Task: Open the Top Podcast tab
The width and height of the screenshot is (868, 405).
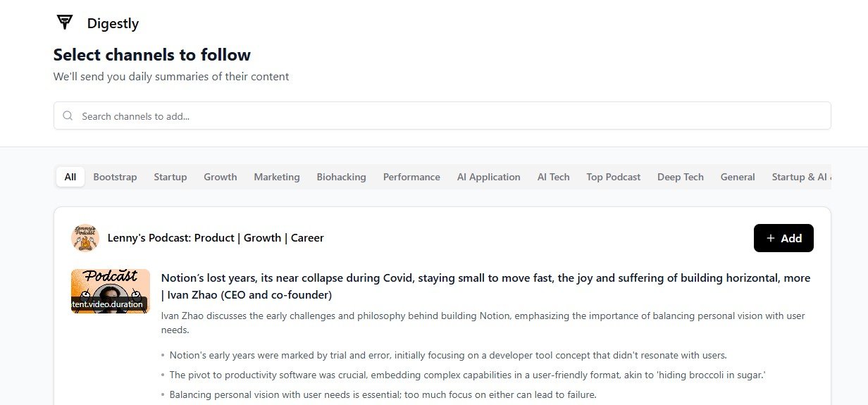Action: tap(614, 177)
